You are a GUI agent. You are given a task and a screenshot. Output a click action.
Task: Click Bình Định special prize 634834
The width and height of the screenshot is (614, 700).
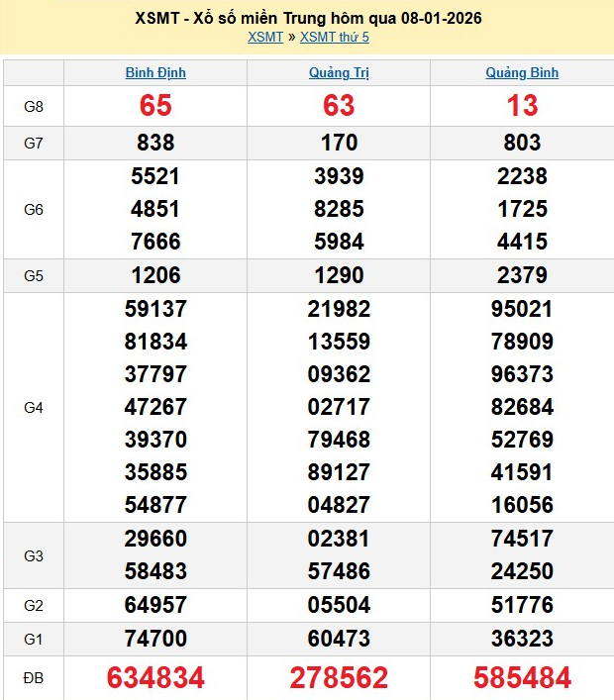coord(155,677)
